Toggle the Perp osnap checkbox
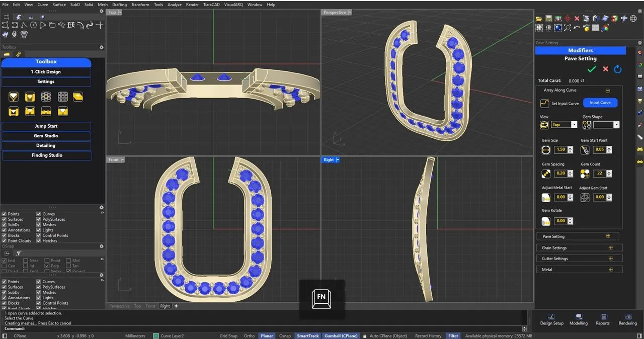This screenshot has height=339, width=644. [47, 266]
